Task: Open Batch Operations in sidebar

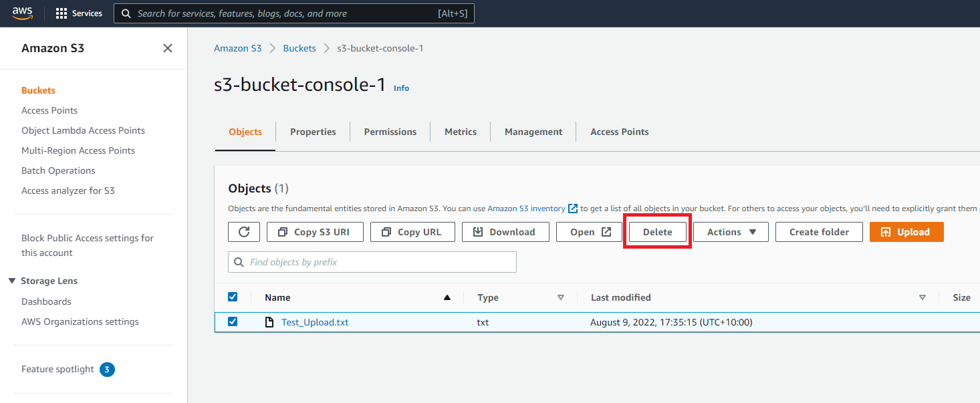Action: (x=58, y=170)
